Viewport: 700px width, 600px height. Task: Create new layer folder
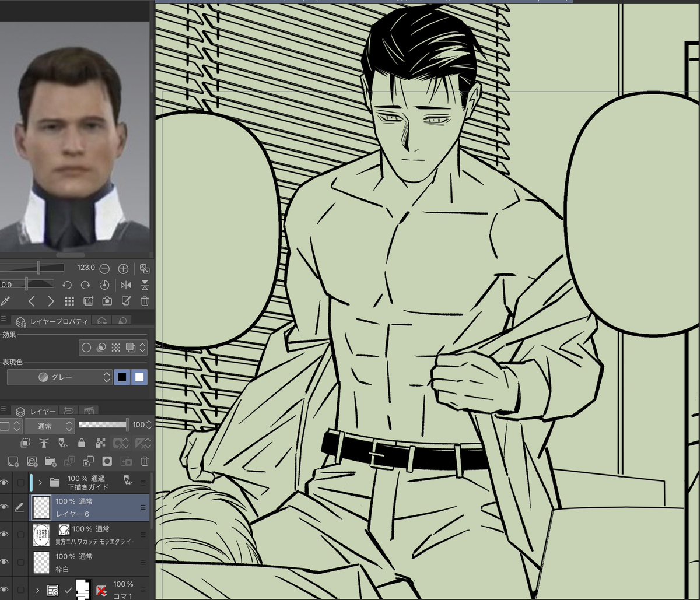pos(51,461)
